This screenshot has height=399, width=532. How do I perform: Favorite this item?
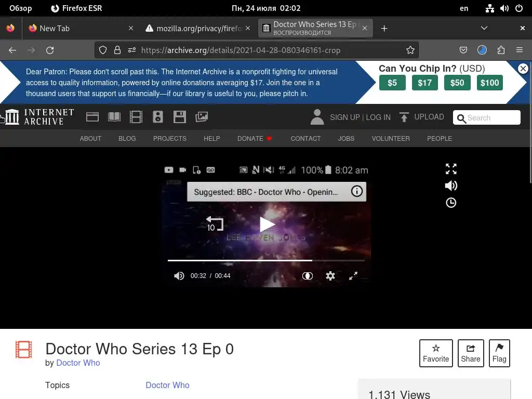(436, 353)
